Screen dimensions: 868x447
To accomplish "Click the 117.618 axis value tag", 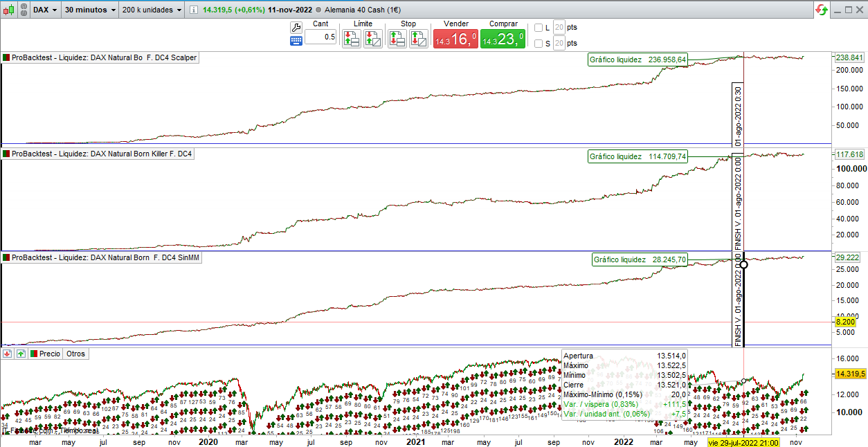I will [849, 154].
